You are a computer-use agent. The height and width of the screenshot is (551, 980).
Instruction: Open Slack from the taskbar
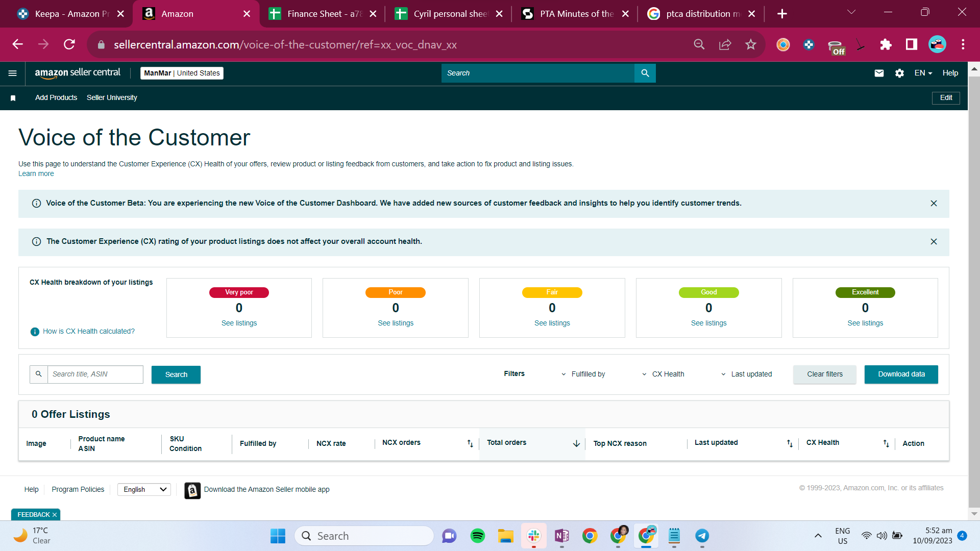534,536
